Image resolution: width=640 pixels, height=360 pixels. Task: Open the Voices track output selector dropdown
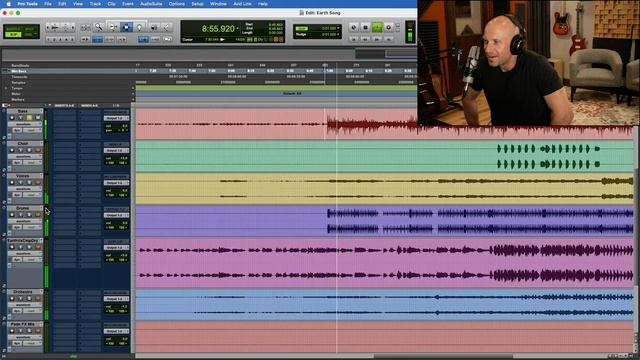[116, 183]
